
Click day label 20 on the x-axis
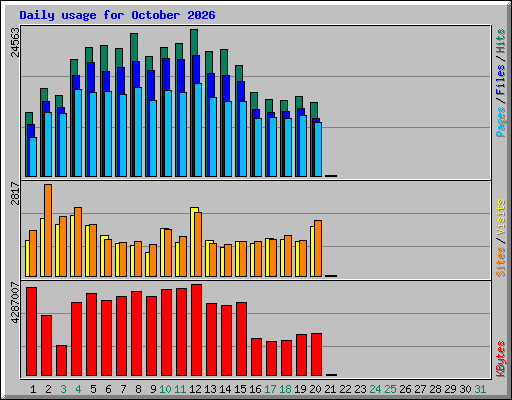(315, 389)
